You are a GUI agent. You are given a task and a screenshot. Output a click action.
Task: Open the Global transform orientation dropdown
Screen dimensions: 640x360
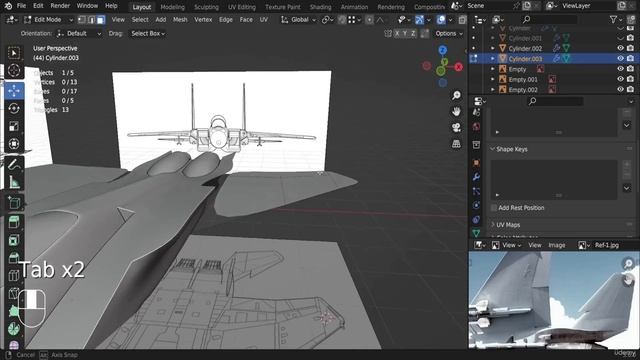[298, 20]
